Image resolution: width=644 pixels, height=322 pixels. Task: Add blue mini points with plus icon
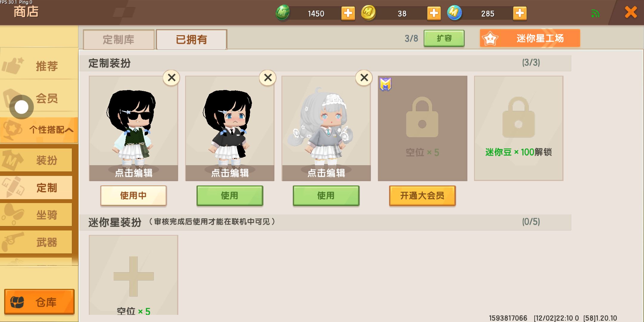(520, 13)
